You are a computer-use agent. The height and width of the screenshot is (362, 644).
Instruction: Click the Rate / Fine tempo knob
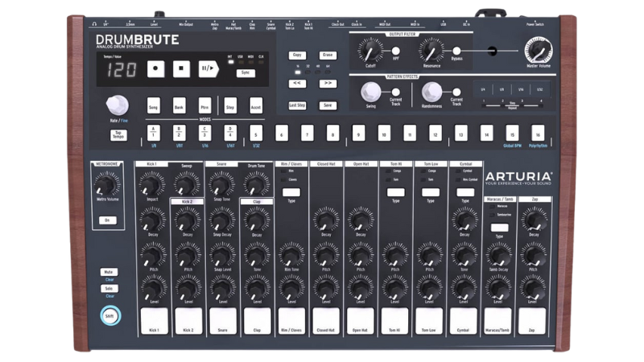coord(118,105)
